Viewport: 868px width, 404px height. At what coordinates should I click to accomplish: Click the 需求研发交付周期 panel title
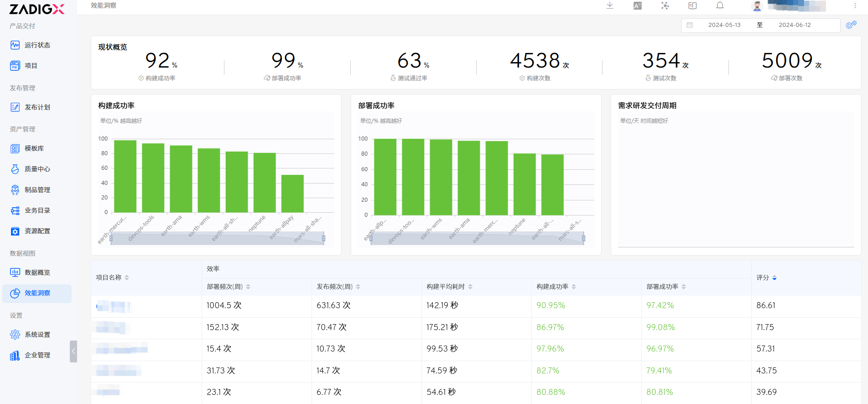647,105
